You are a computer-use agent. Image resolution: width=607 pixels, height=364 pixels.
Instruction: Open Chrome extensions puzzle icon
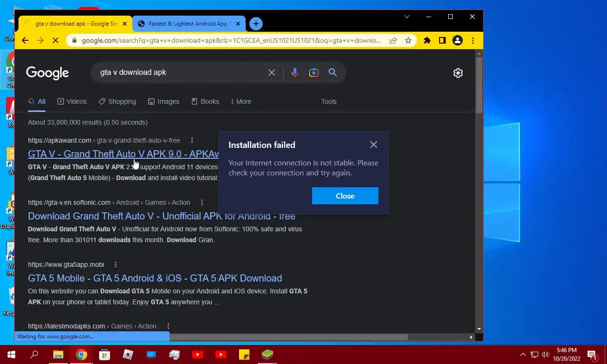(427, 41)
